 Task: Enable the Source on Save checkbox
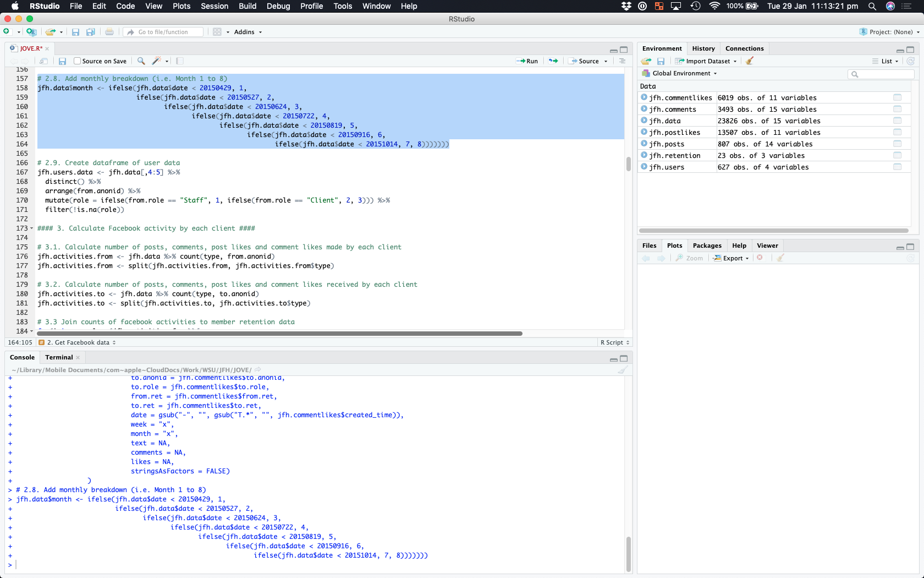click(78, 61)
